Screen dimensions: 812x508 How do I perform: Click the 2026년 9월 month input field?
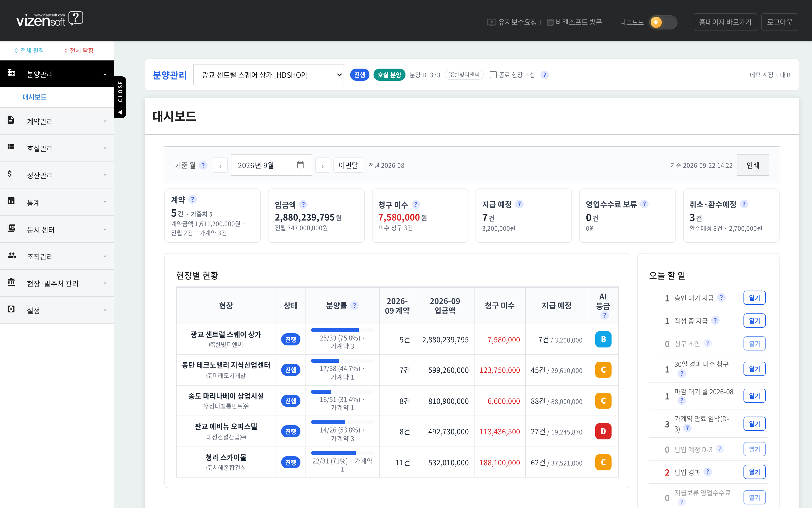tap(271, 165)
